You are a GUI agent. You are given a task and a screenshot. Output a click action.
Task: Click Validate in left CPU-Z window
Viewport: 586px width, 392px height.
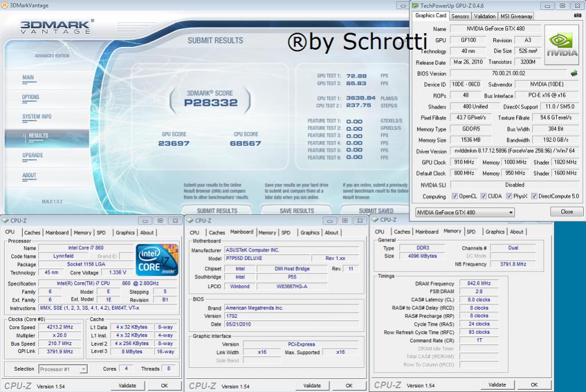[127, 386]
